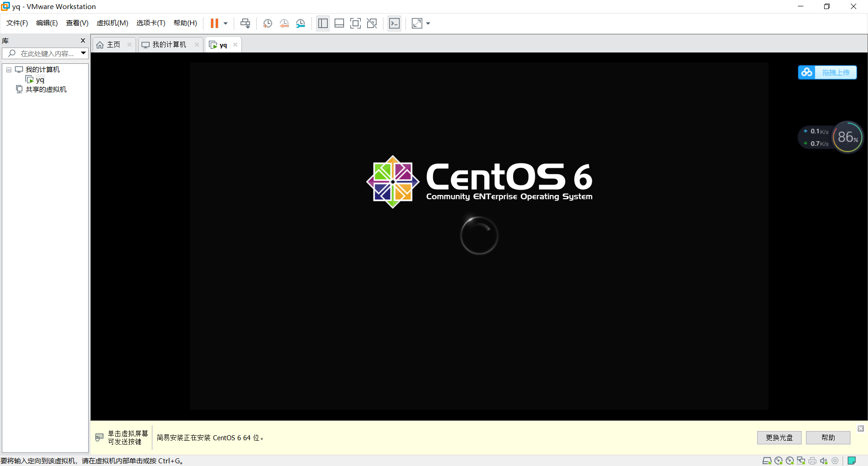Open the 虚拟机(M) menu
The image size is (868, 466).
pyautogui.click(x=113, y=23)
